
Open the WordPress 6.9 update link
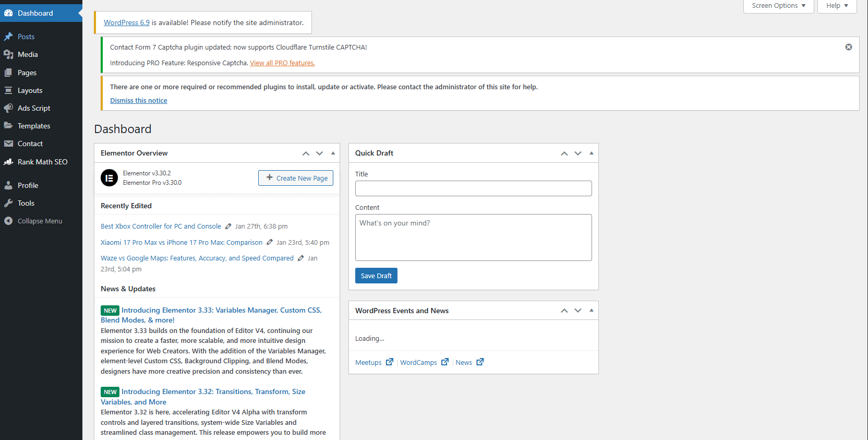pyautogui.click(x=126, y=22)
